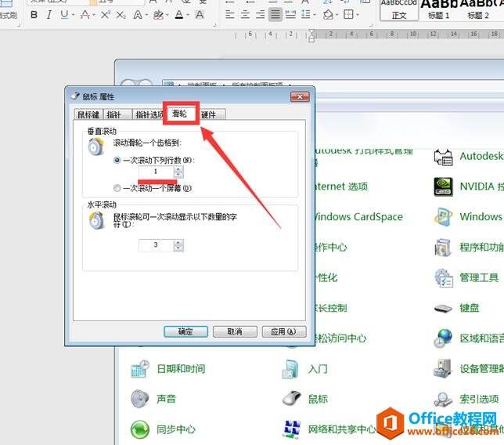Apply the 正文 style
The height and width of the screenshot is (445, 504).
pyautogui.click(x=400, y=10)
